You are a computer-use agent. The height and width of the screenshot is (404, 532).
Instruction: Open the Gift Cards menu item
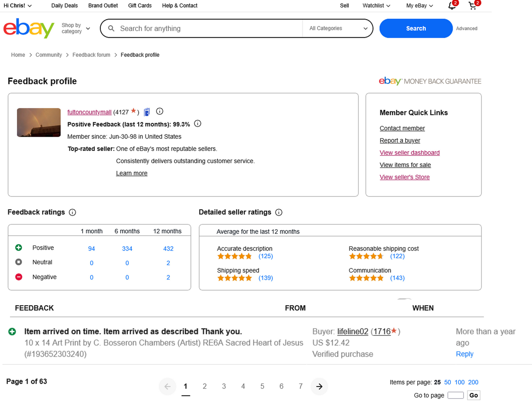click(140, 6)
